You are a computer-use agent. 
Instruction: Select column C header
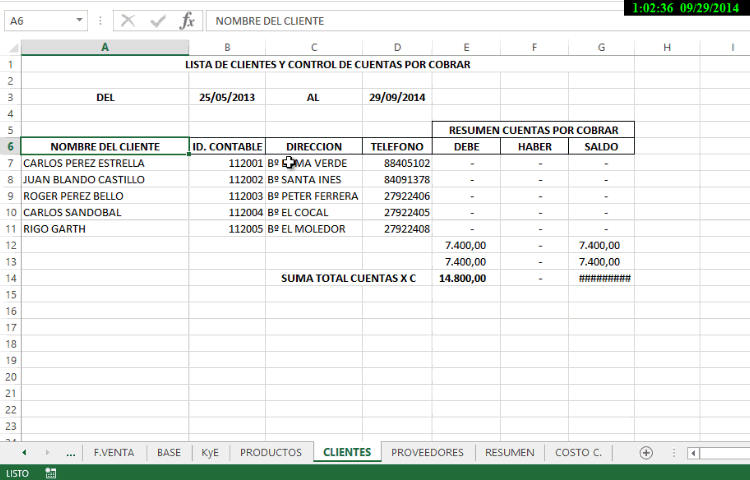point(314,47)
